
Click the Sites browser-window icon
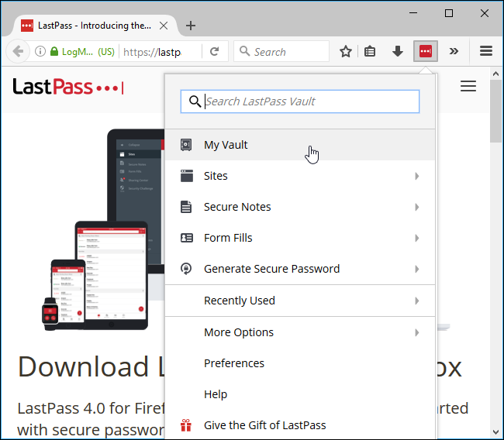pyautogui.click(x=186, y=176)
